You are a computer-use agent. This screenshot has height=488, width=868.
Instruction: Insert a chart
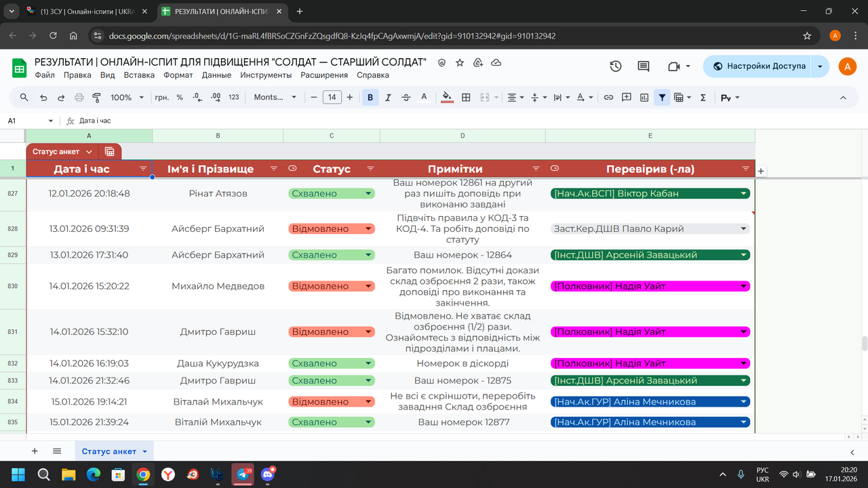point(644,98)
